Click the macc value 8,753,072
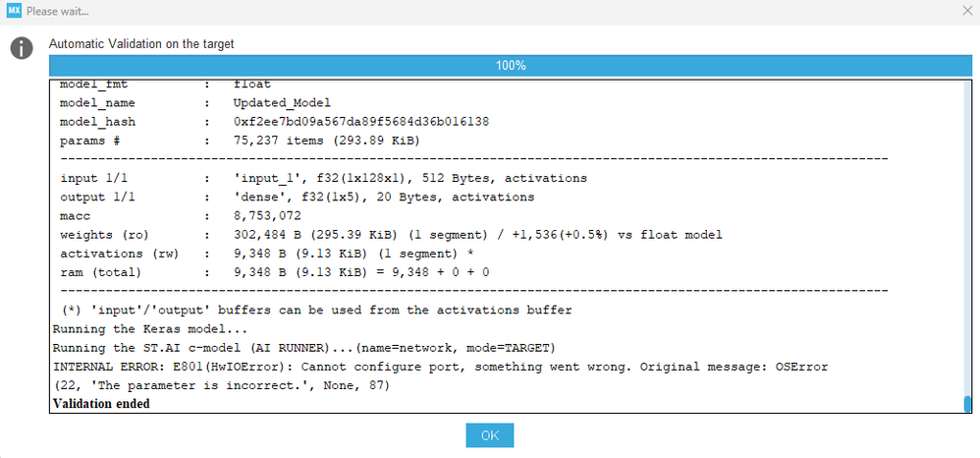The width and height of the screenshot is (980, 458). [267, 216]
